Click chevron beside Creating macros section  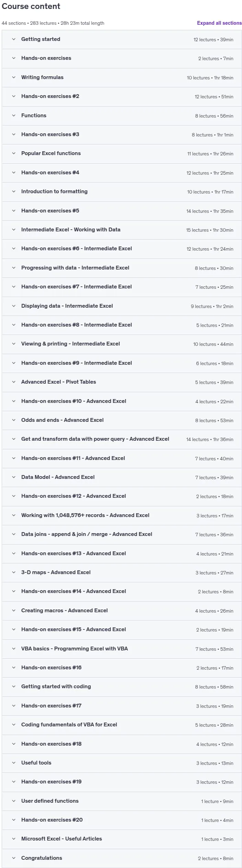point(14,611)
